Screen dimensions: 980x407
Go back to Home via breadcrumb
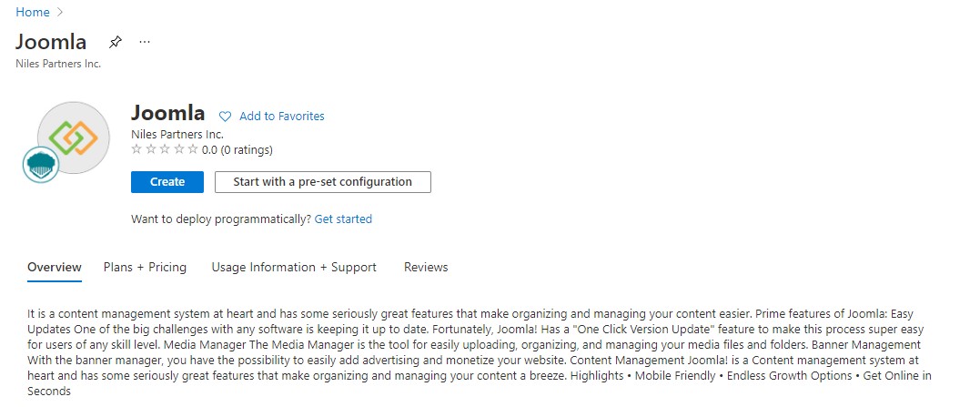pos(32,12)
